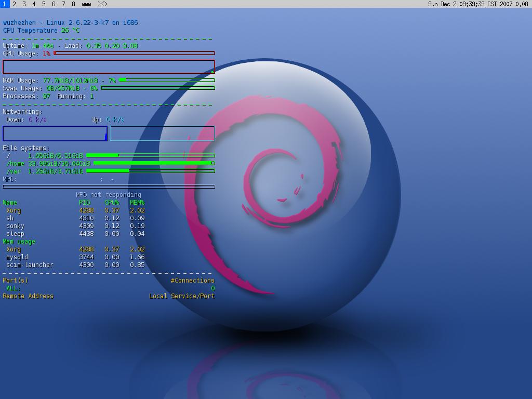This screenshot has width=532, height=399.
Task: Click PID '3744' in the mysqld row
Action: tap(87, 257)
